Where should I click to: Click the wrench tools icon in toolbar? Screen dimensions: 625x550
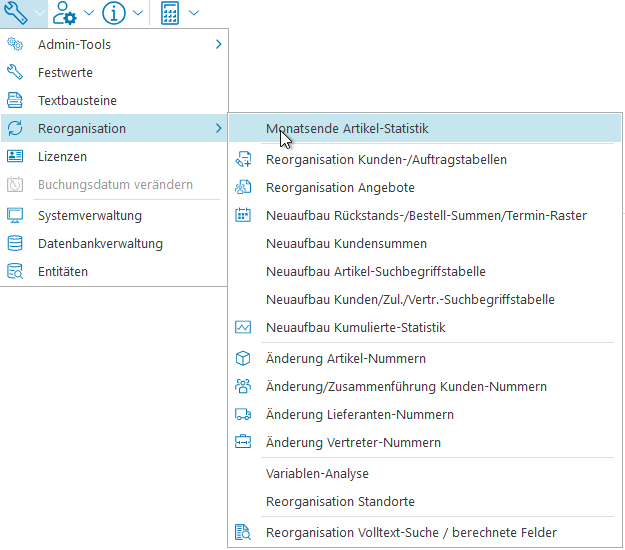pos(16,13)
